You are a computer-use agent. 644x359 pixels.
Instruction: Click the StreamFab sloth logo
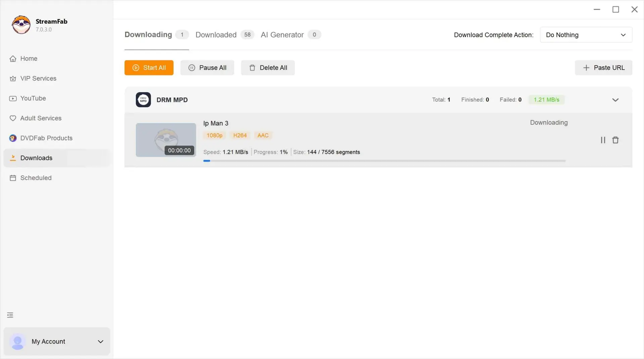tap(21, 25)
